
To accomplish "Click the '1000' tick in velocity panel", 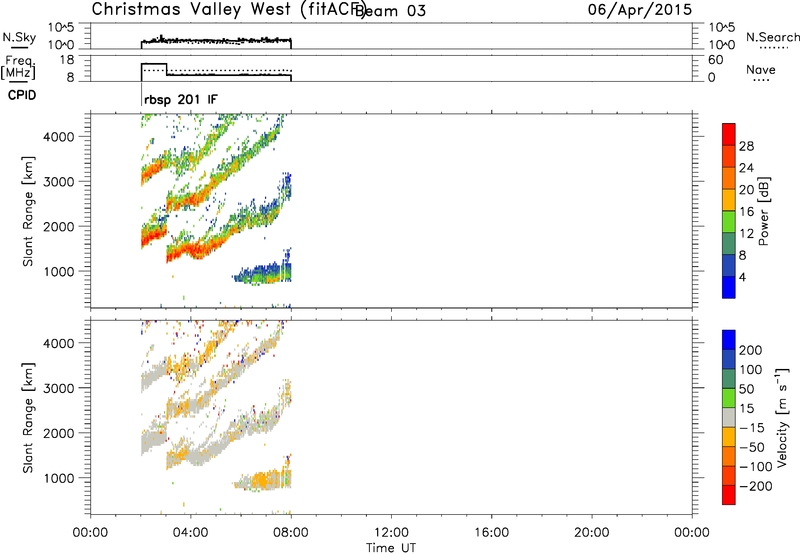I will tap(58, 478).
